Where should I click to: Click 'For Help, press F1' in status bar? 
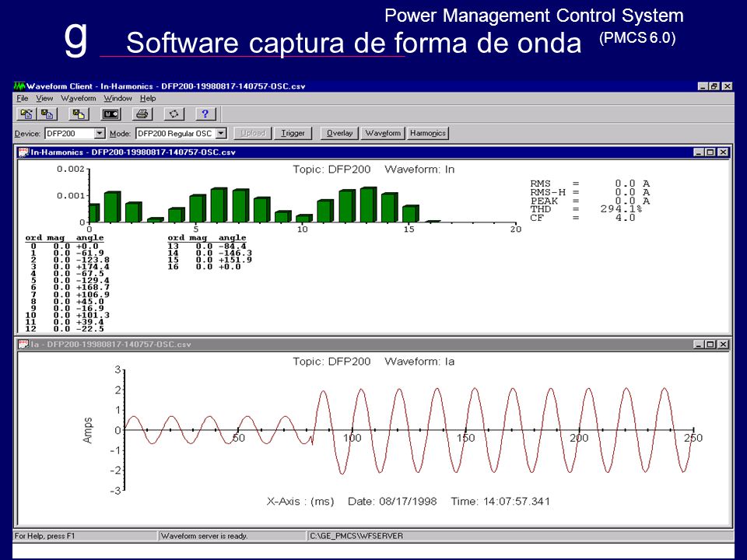(x=45, y=536)
